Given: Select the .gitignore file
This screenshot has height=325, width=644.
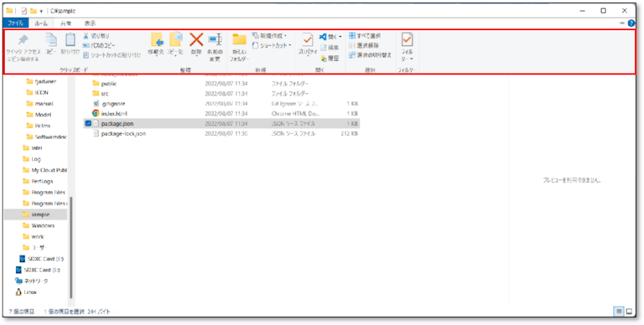Looking at the screenshot, I should coord(113,103).
